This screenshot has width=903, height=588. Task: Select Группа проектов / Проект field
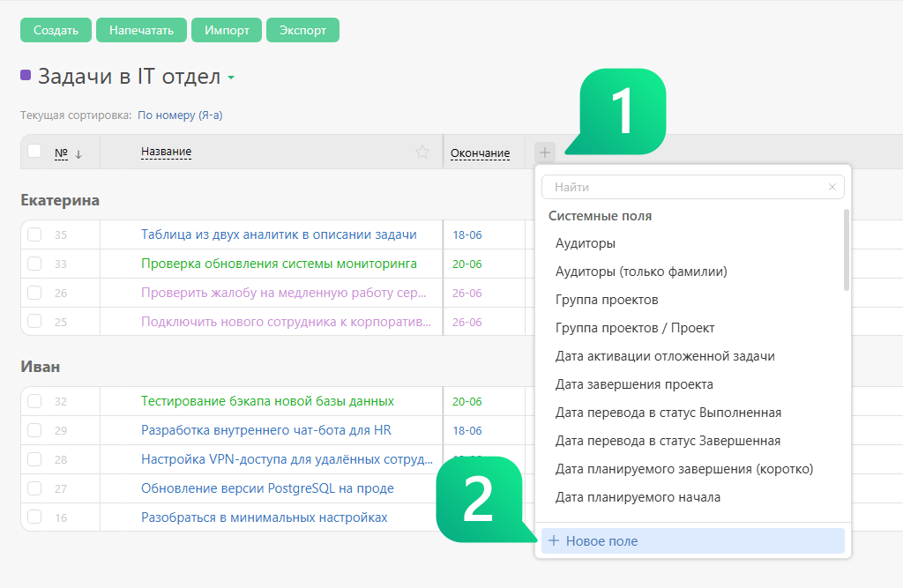[635, 328]
